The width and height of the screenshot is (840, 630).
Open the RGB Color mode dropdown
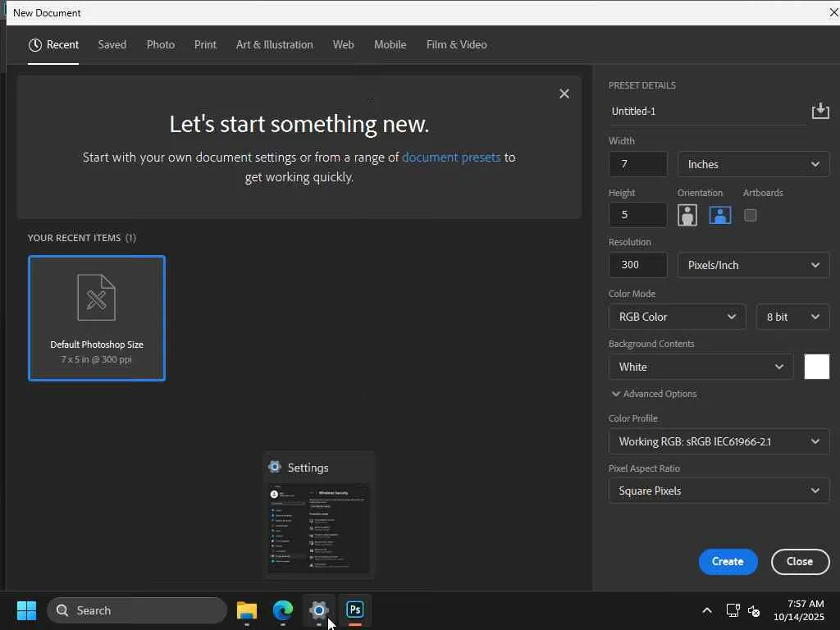pos(677,317)
